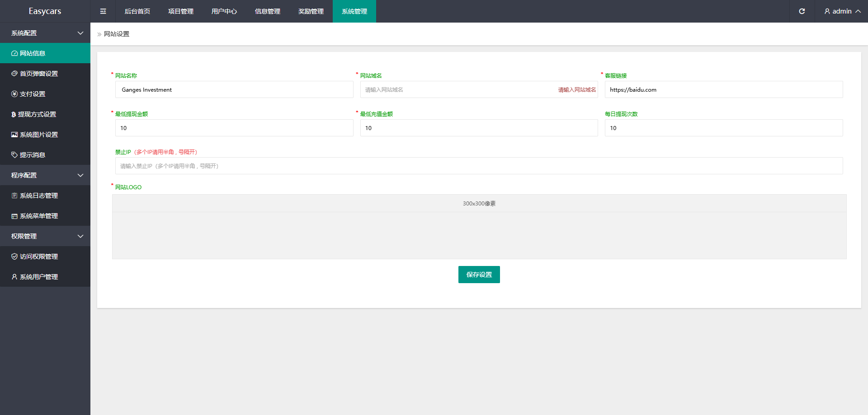868x415 pixels.
Task: Focus the 网站域名 domain input field
Action: (457, 90)
